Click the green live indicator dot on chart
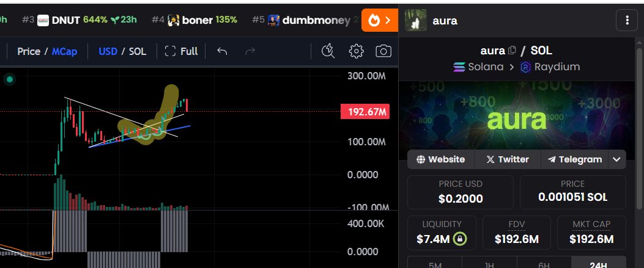This screenshot has height=268, width=644. pyautogui.click(x=9, y=79)
